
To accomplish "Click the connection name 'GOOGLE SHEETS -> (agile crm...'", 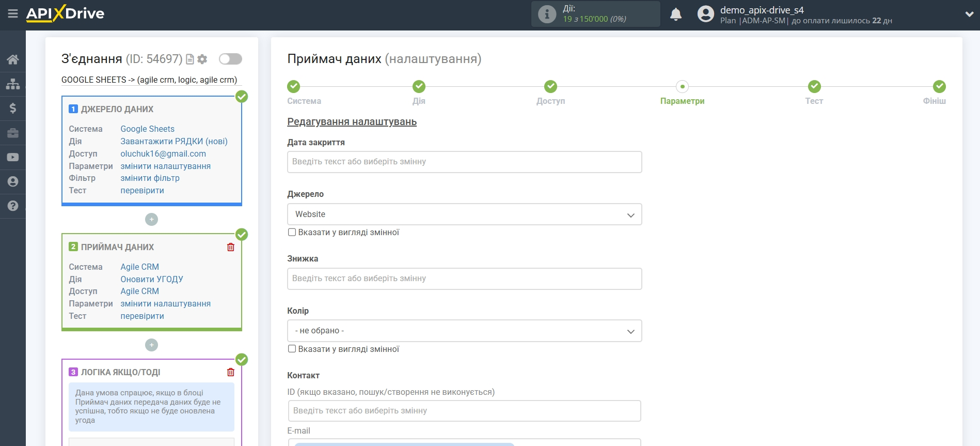I will pos(149,80).
